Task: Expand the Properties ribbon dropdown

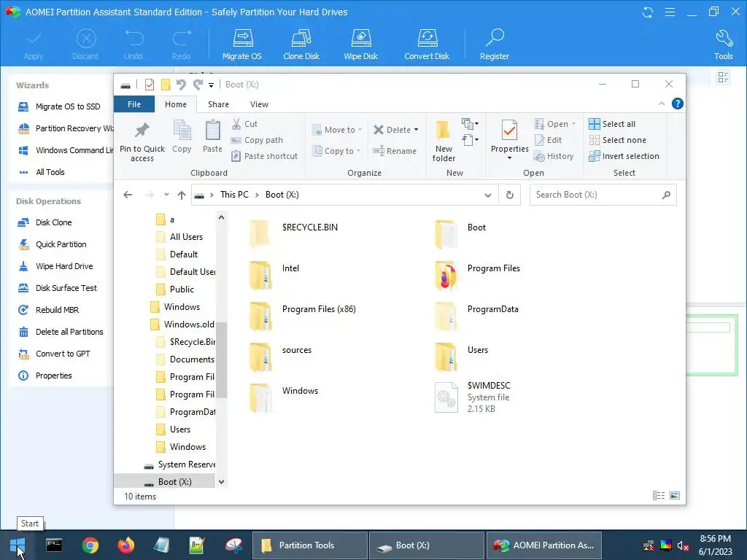Action: click(509, 158)
